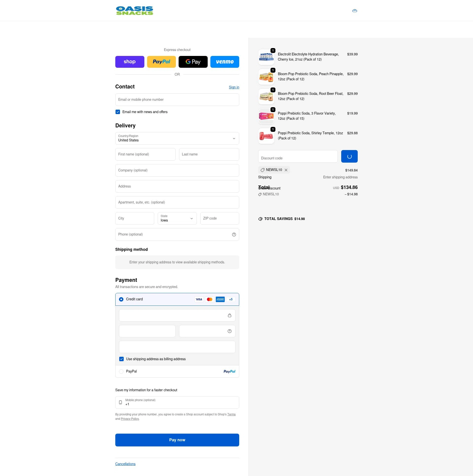Open the Cancellations link

tap(125, 464)
